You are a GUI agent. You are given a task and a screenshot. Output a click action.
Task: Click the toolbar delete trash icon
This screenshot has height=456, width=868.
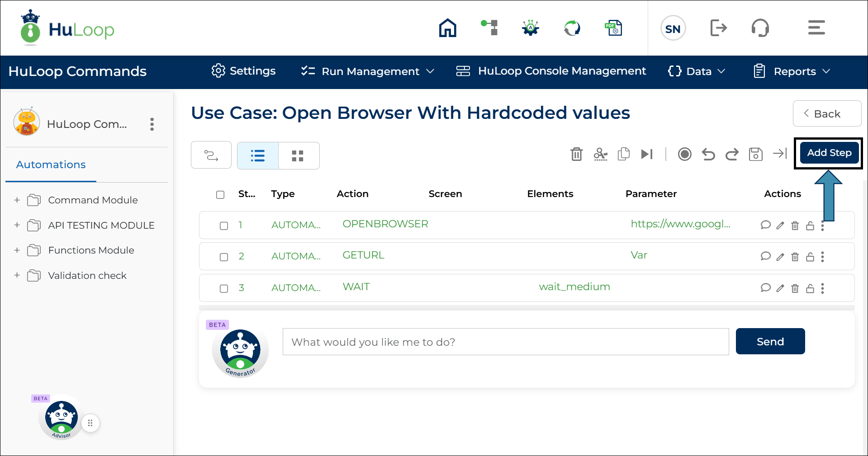[x=576, y=154]
